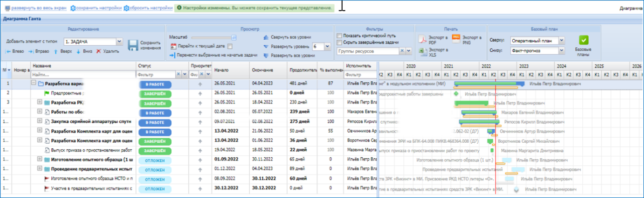Clear the Priority filter with its X

pos(201,74)
